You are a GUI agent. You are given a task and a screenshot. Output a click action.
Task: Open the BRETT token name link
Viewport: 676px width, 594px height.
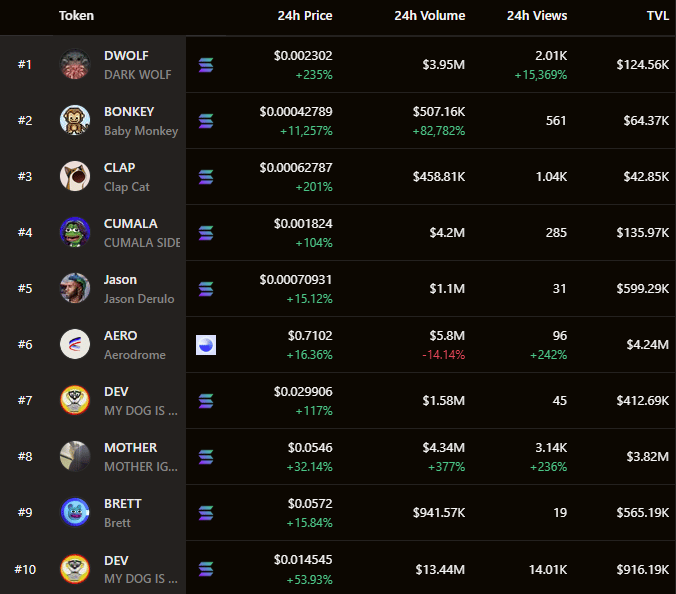coord(123,504)
